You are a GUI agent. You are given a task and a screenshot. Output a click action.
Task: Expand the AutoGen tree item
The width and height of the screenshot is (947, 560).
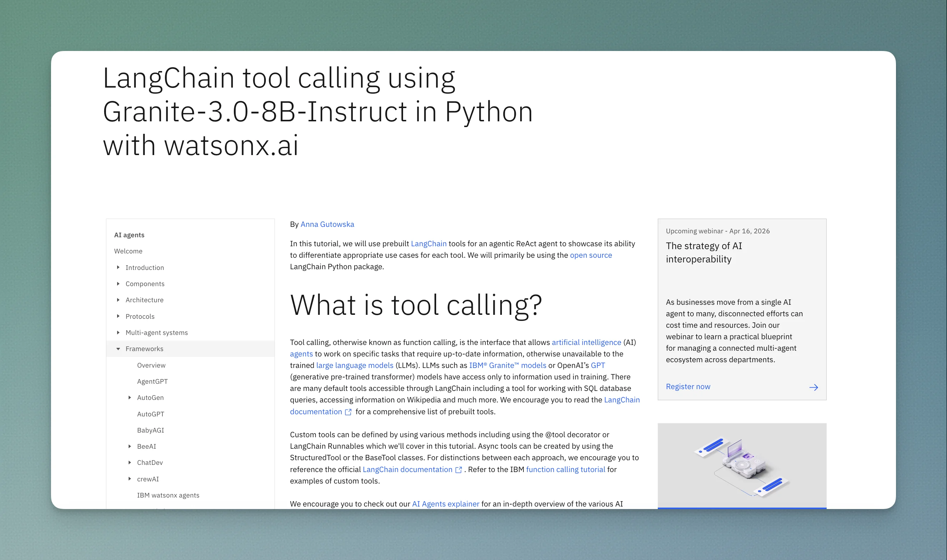[130, 397]
